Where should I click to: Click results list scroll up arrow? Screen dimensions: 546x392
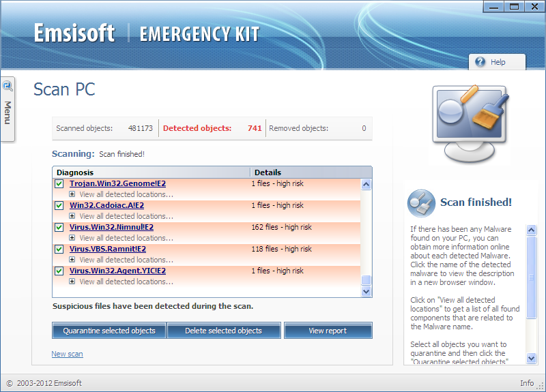pyautogui.click(x=366, y=184)
